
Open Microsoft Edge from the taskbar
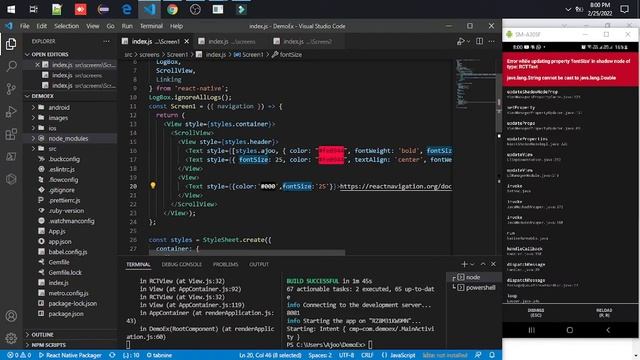pyautogui.click(x=127, y=9)
